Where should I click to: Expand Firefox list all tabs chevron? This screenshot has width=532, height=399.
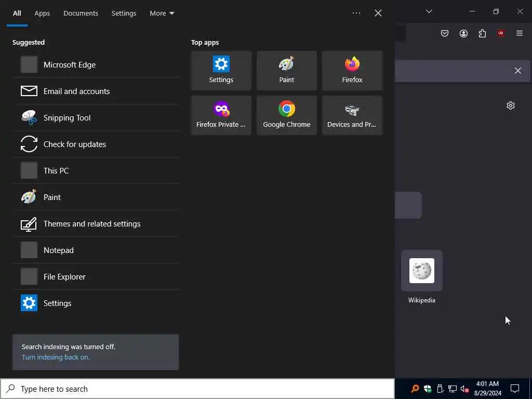[429, 11]
